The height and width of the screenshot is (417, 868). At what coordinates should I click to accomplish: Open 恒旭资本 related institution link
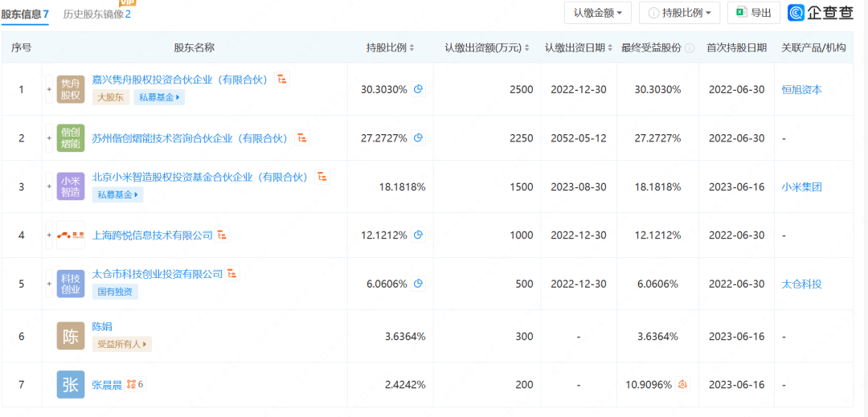coord(801,90)
